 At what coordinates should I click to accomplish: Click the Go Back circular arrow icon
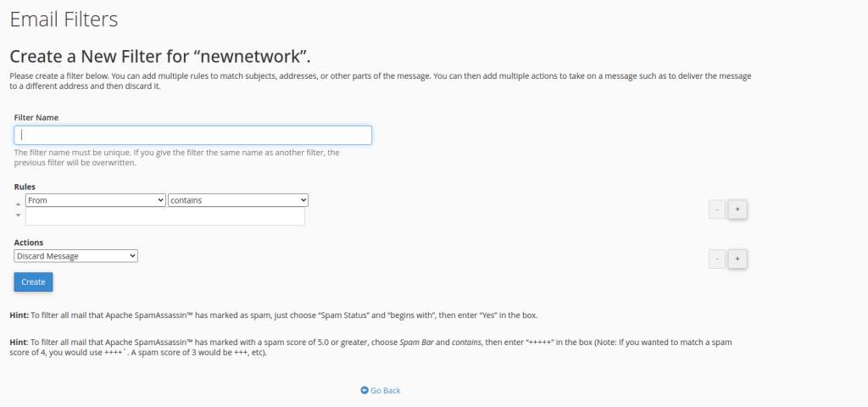click(364, 391)
